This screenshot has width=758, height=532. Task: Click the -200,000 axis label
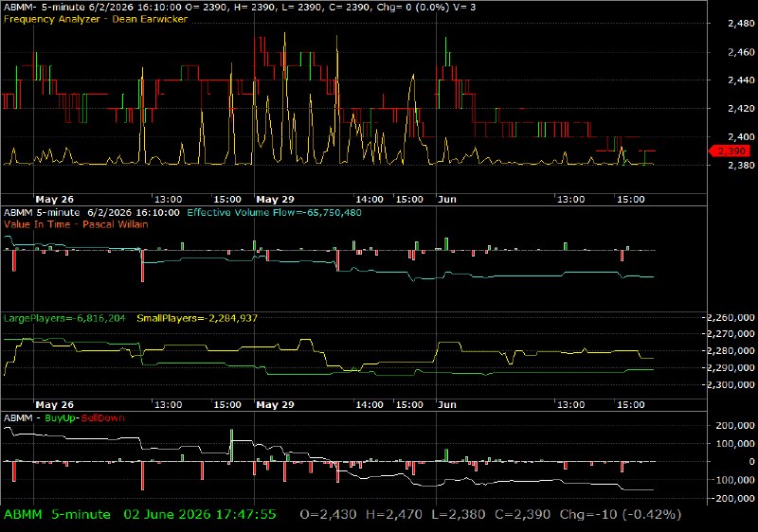point(733,498)
